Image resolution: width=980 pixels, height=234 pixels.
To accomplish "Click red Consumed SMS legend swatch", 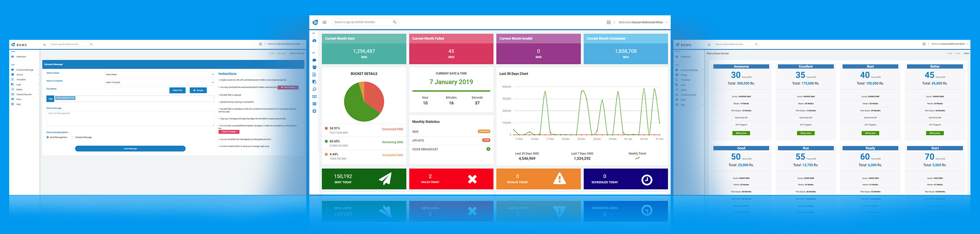I will [326, 128].
